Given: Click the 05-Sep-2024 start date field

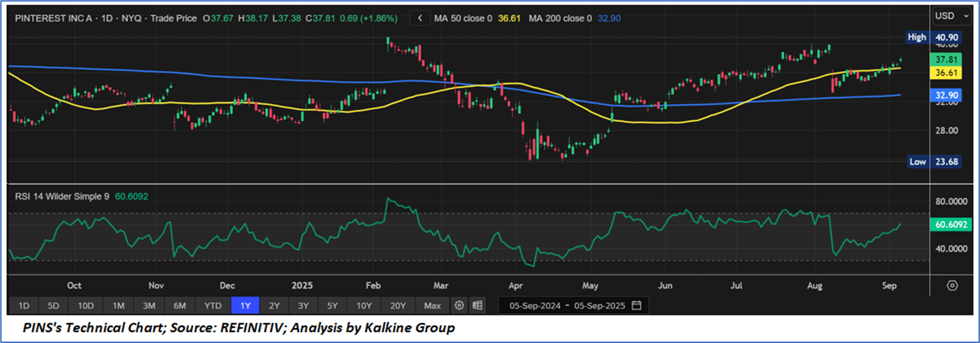Looking at the screenshot, I should click(533, 305).
